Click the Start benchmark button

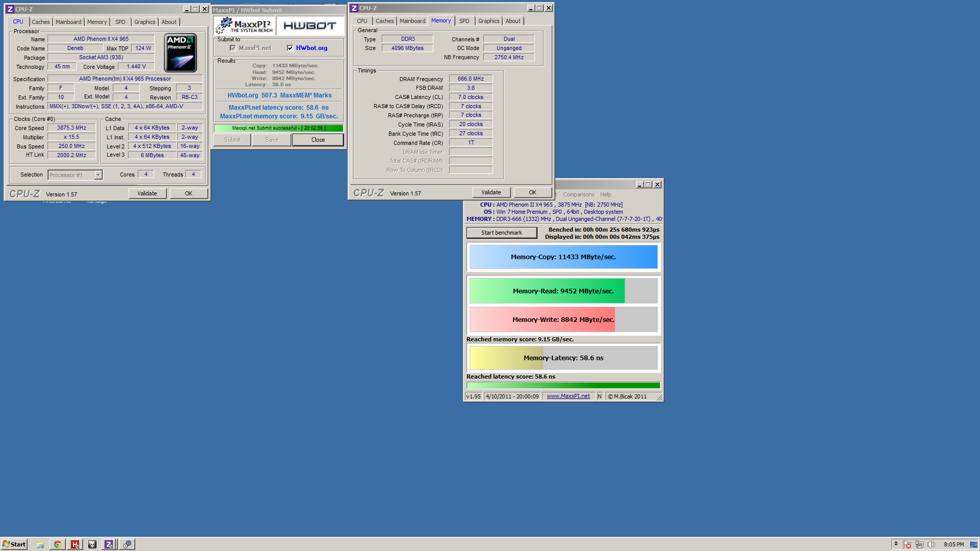tap(502, 233)
